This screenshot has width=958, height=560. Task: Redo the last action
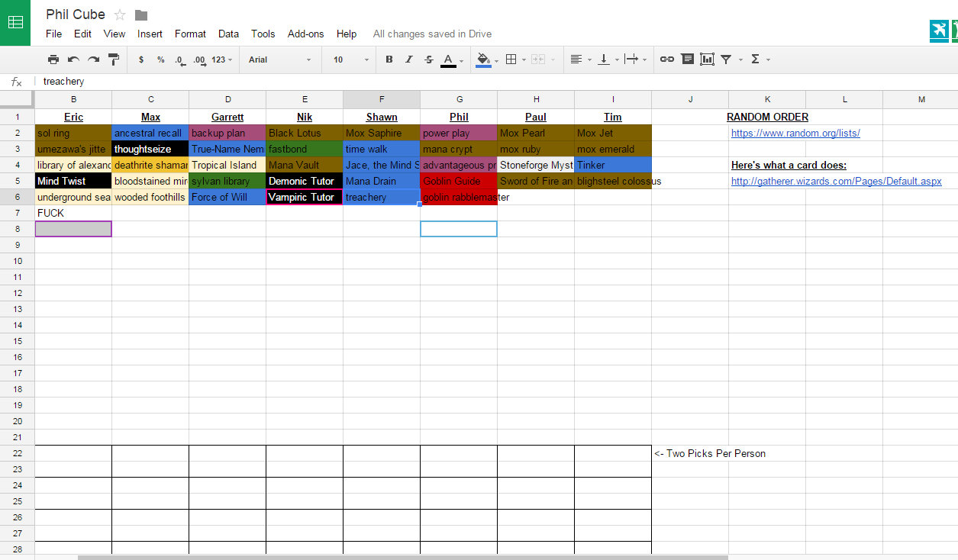pyautogui.click(x=93, y=60)
